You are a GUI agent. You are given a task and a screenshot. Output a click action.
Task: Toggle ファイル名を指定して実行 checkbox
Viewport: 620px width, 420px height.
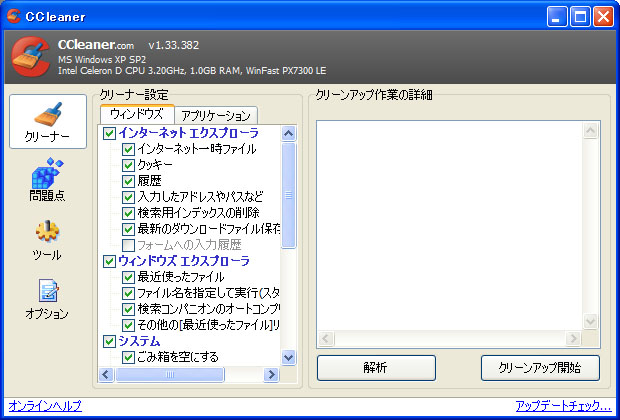click(128, 293)
